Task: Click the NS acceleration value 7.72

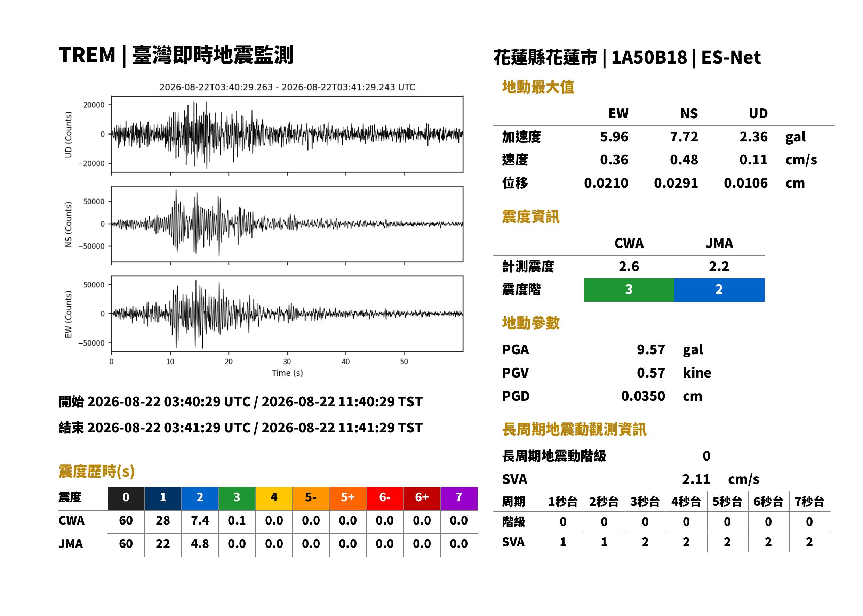Action: click(x=684, y=137)
